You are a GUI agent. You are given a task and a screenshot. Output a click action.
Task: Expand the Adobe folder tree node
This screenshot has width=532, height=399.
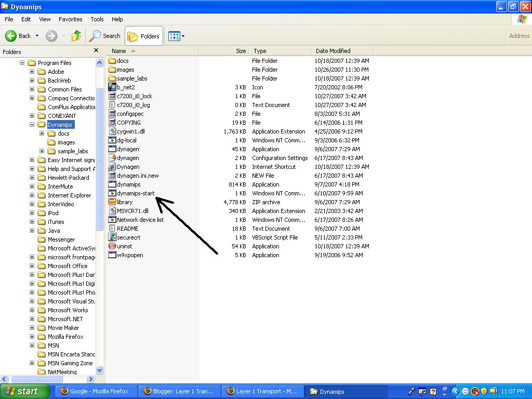click(32, 72)
